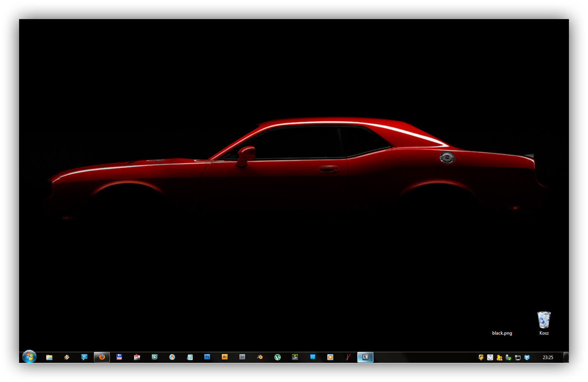The height and width of the screenshot is (382, 588).
Task: Launch Winamp from the taskbar
Action: click(67, 357)
